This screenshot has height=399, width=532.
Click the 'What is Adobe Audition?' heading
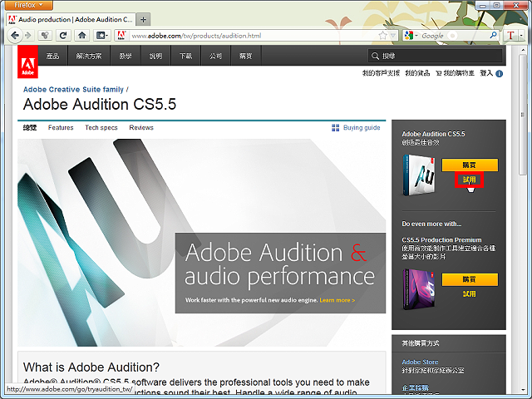[91, 367]
